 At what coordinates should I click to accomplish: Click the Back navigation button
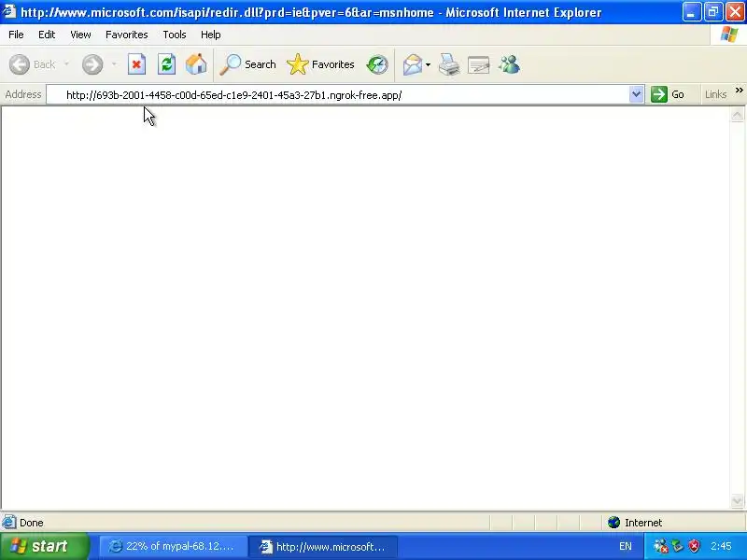pos(33,64)
